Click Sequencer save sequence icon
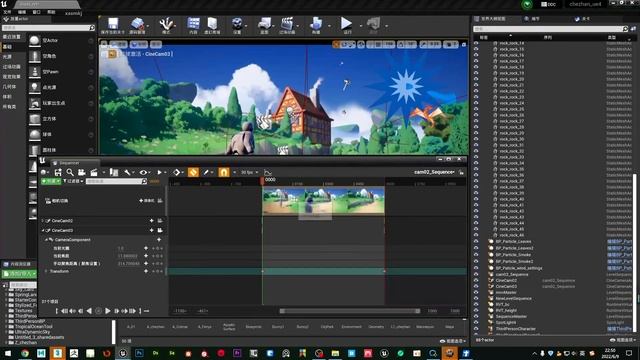 coord(58,172)
